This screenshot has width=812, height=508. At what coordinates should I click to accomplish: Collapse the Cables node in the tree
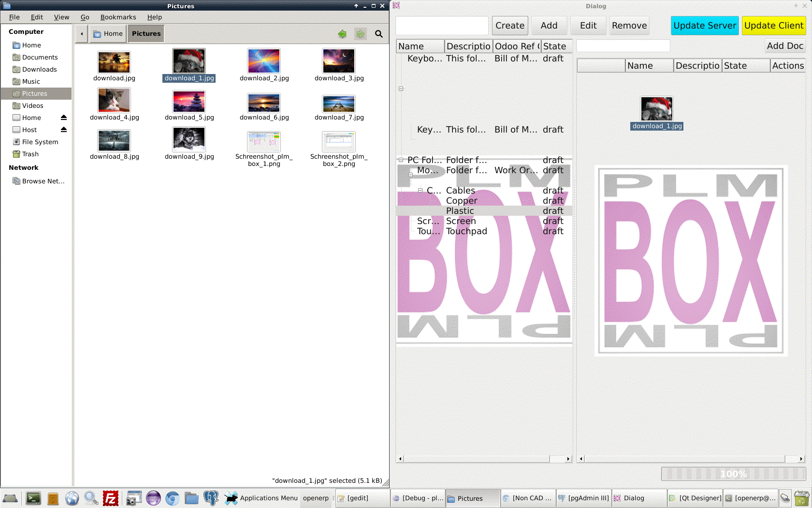pyautogui.click(x=420, y=191)
